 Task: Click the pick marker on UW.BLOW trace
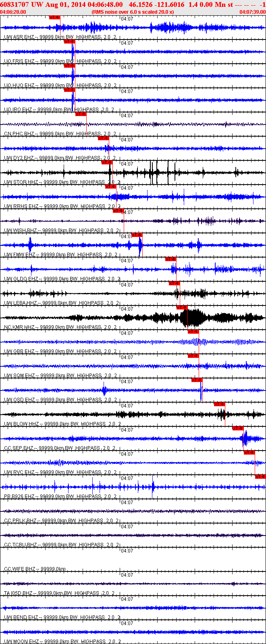[x=220, y=404]
